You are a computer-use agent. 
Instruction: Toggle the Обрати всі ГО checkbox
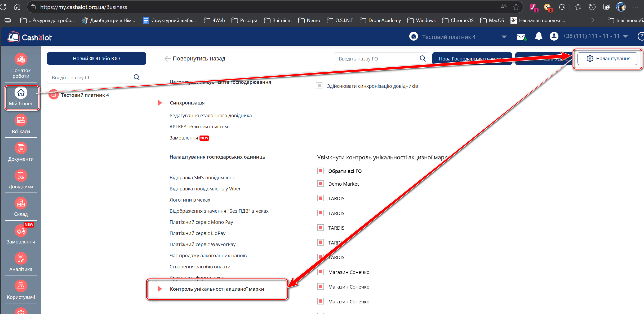pos(321,171)
